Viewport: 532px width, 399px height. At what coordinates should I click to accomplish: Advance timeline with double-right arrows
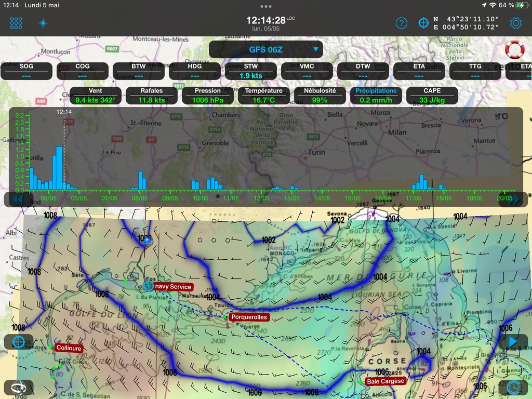513,199
